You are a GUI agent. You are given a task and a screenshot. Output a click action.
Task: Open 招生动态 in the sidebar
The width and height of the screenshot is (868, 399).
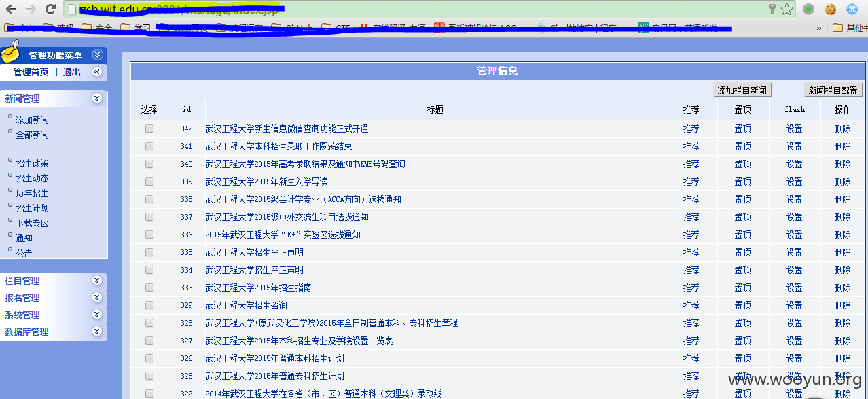click(x=33, y=178)
